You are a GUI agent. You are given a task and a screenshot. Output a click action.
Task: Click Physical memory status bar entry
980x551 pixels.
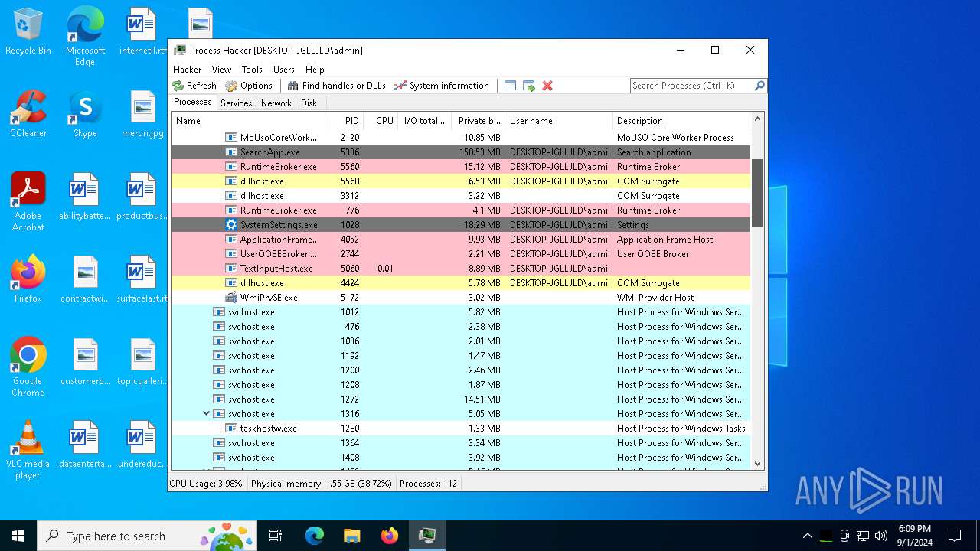322,484
